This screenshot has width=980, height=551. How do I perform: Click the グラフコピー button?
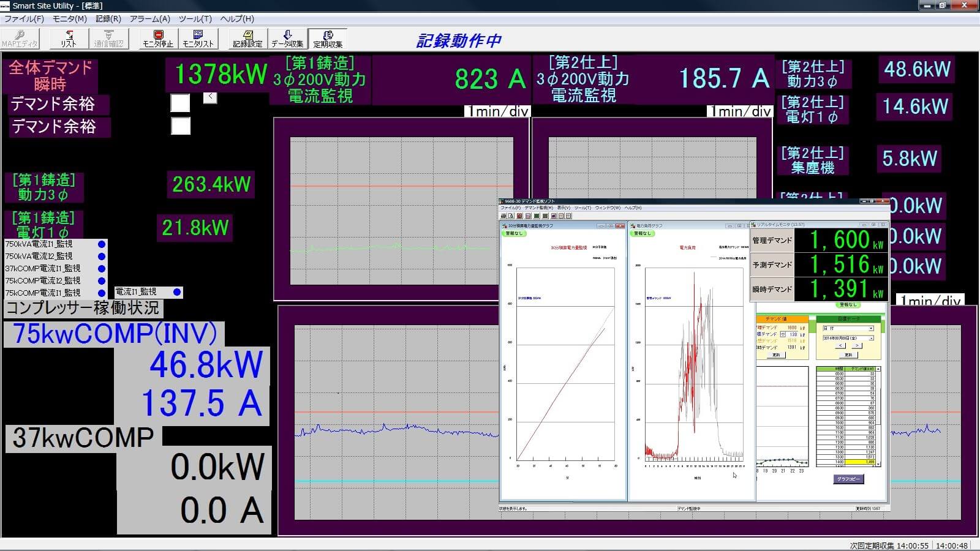click(x=848, y=479)
